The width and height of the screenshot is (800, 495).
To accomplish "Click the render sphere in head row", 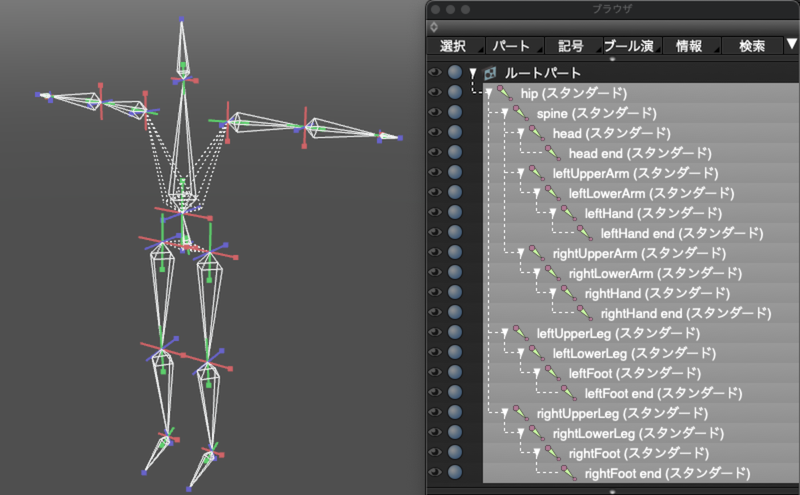I will [455, 132].
